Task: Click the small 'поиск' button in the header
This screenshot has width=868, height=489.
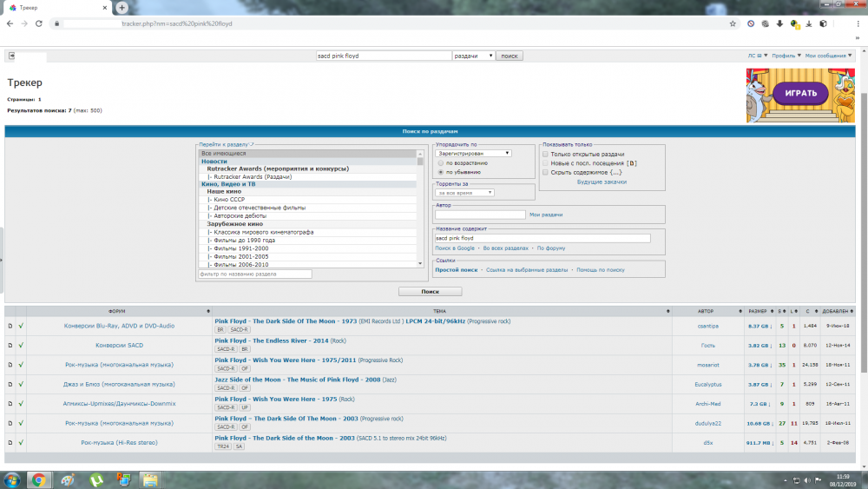Action: [x=510, y=56]
